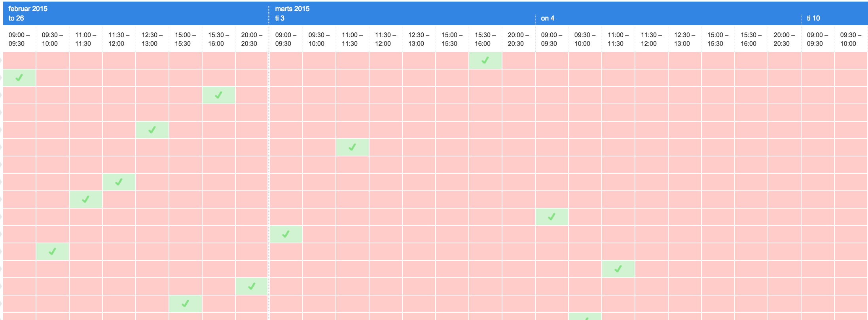Screen dimensions: 868x320
Task: Toggle the checked cell under to 26 09:30–10:00
Action: (52, 252)
